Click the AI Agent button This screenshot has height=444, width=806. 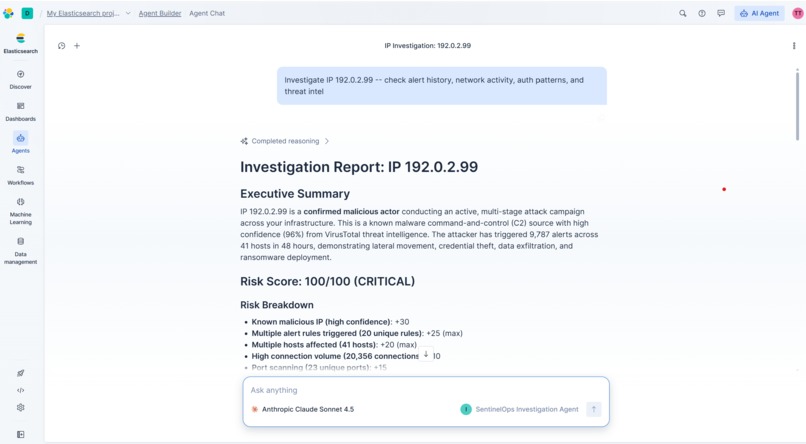pyautogui.click(x=759, y=13)
